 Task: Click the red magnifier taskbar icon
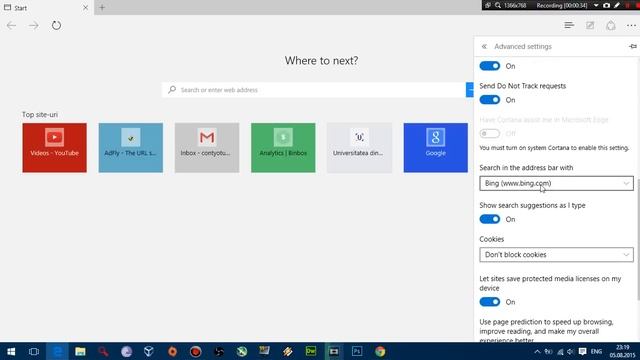pos(103,351)
